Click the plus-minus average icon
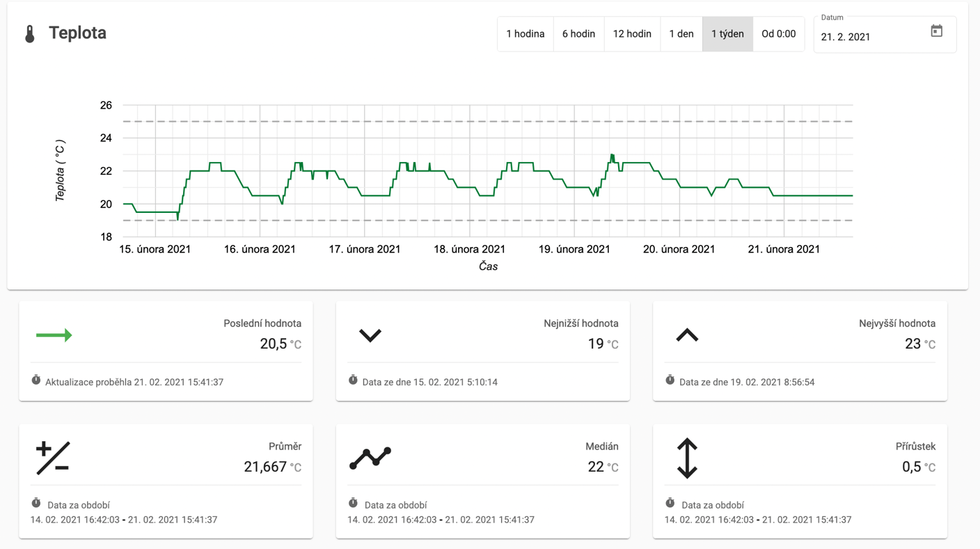The image size is (980, 549). coord(53,458)
